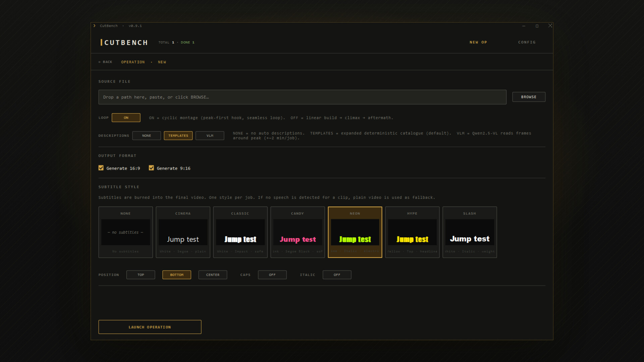Open NEW OP from the header
644x362 pixels.
pos(478,42)
